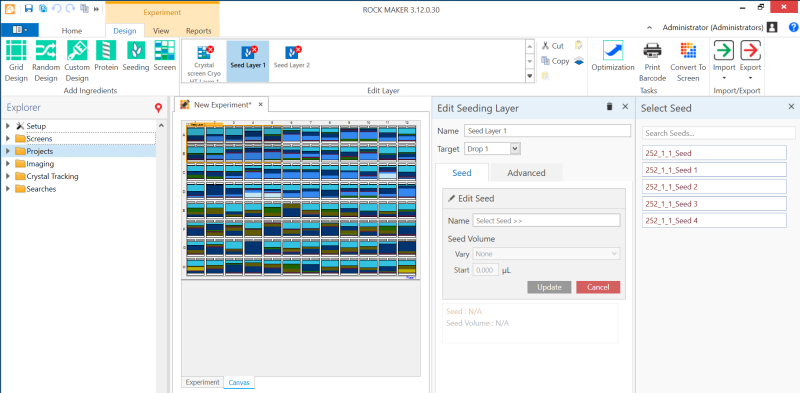This screenshot has height=393, width=800.
Task: Open the blue application menu button
Action: (19, 30)
